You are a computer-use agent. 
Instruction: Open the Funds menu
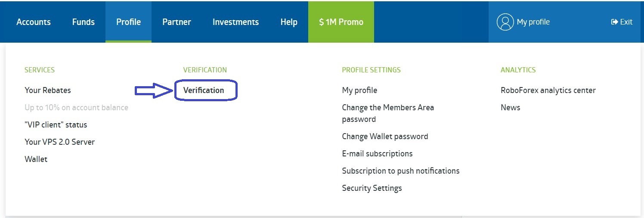[x=84, y=22]
